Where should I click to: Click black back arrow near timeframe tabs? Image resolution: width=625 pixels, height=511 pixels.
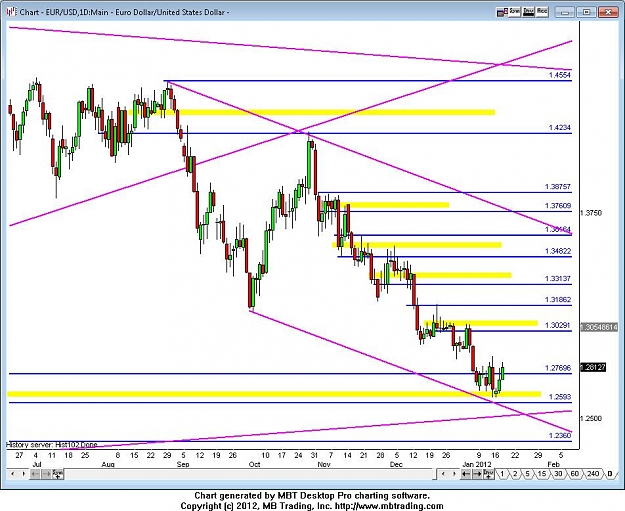click(x=466, y=474)
